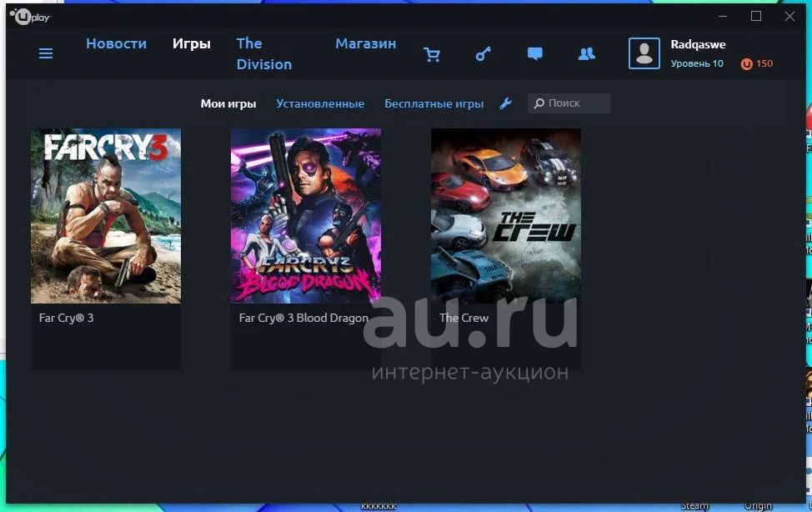Click the 150 units balance
The height and width of the screenshot is (512, 812).
(x=764, y=63)
